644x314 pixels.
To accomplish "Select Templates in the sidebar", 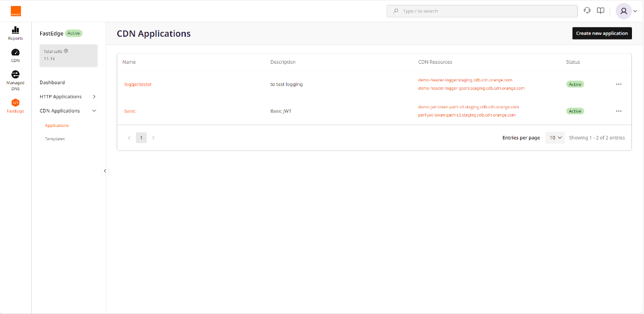I will [55, 139].
